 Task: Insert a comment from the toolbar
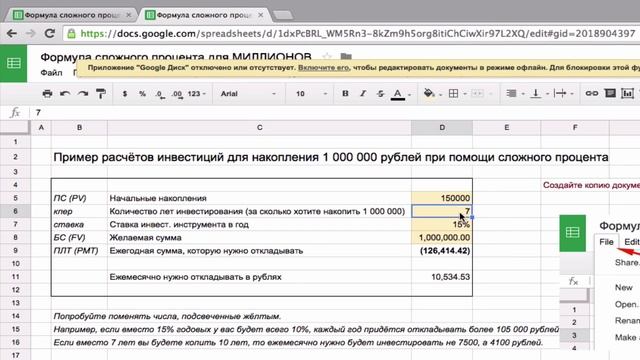pyautogui.click(x=610, y=93)
